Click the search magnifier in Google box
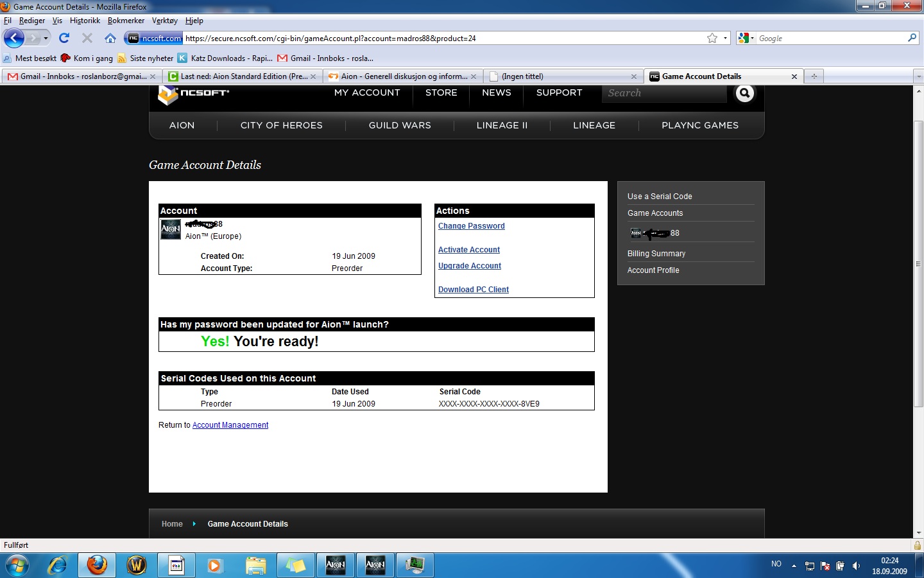The image size is (924, 578). point(912,38)
